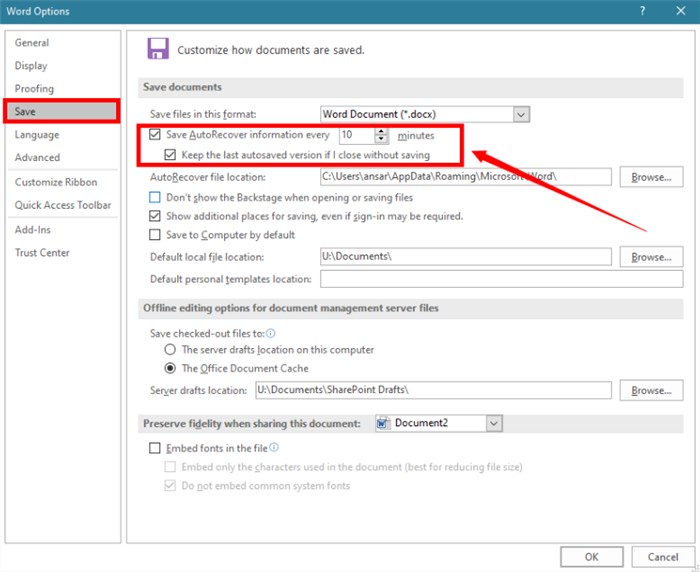Click the purple floppy disk save icon
This screenshot has height=572, width=700.
click(158, 49)
